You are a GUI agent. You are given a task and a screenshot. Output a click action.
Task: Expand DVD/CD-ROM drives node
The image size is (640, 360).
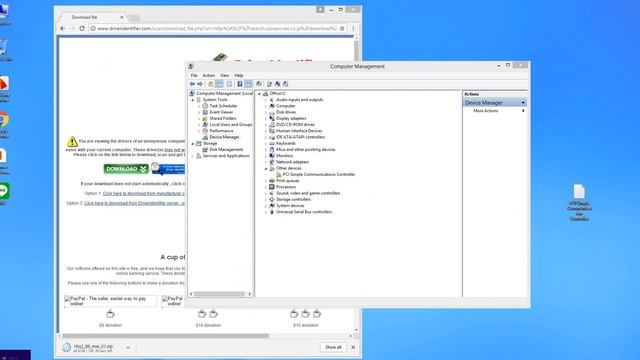pos(266,124)
